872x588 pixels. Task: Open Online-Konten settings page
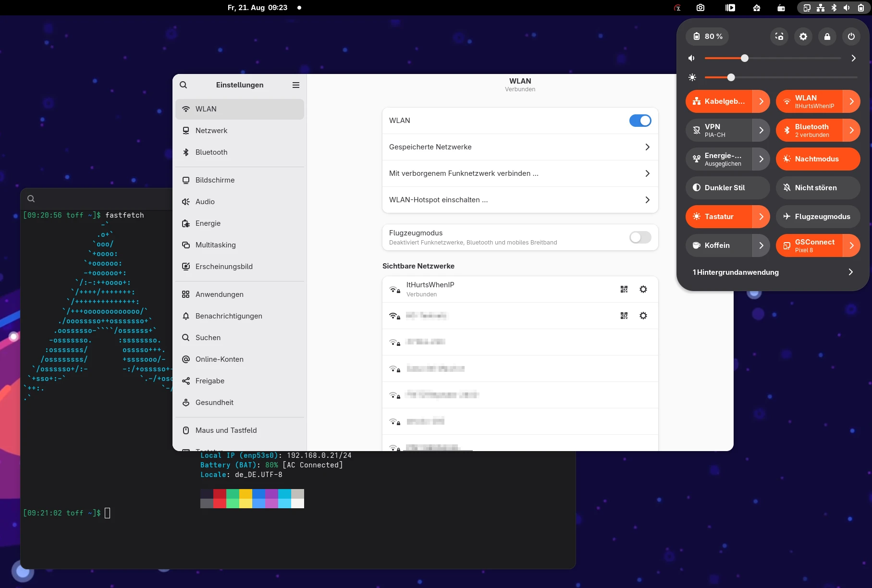(240, 359)
